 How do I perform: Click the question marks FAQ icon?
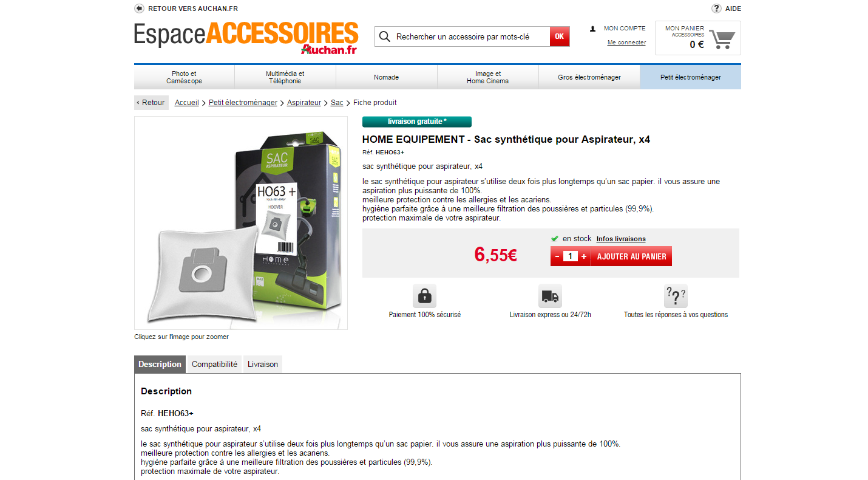(676, 296)
